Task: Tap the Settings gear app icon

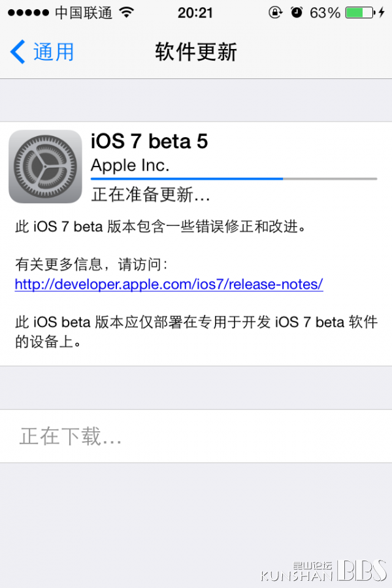Action: point(45,167)
